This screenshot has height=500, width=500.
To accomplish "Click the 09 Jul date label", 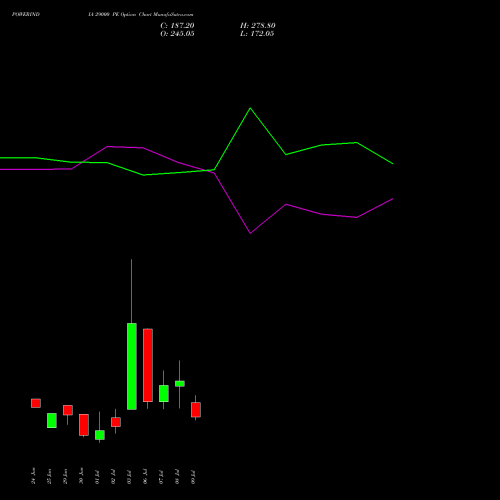I will (x=193, y=477).
